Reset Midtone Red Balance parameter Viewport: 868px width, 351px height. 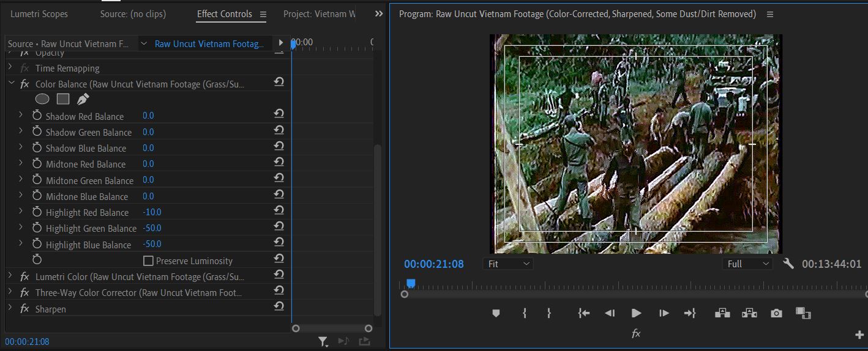(x=279, y=161)
